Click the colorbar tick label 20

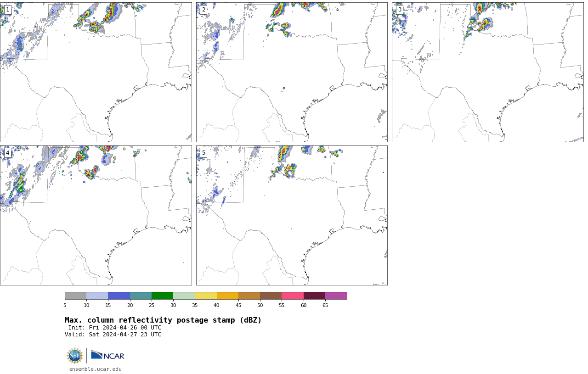130,305
